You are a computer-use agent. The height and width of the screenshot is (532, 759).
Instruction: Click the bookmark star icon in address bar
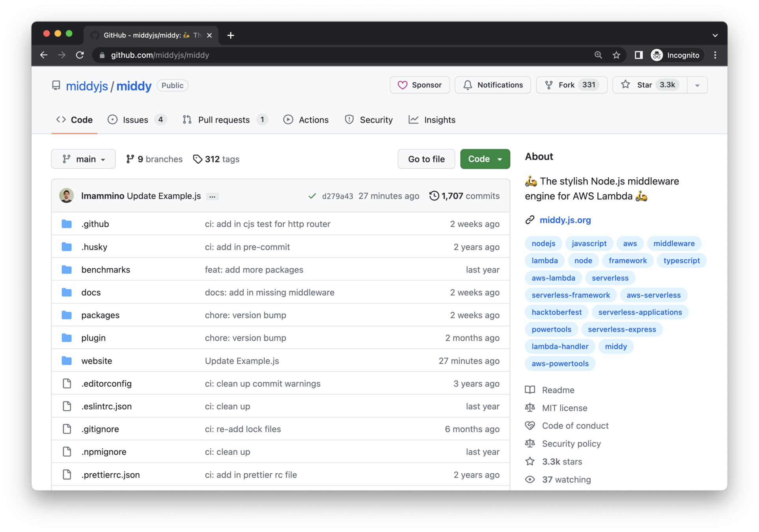(616, 55)
